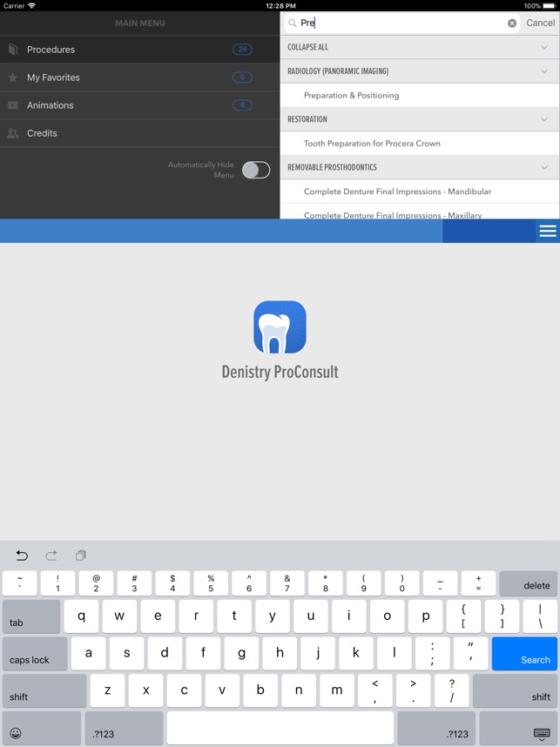Click the Procedures book icon
This screenshot has width=560, height=747.
point(13,50)
